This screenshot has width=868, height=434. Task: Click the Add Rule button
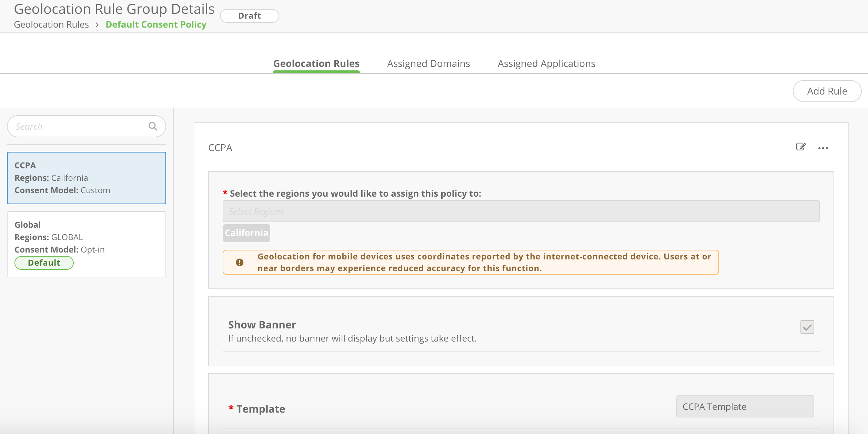pos(827,91)
